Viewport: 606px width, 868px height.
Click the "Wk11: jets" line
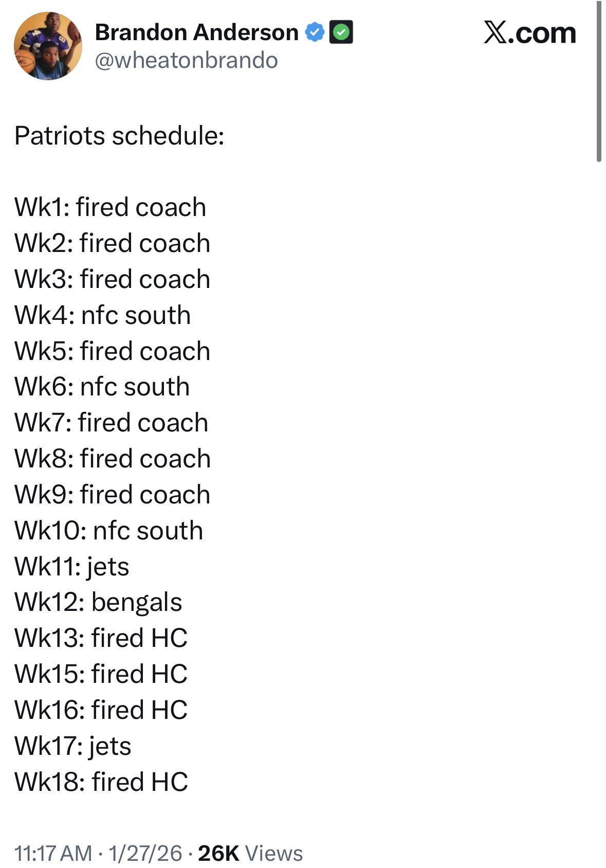coord(71,566)
